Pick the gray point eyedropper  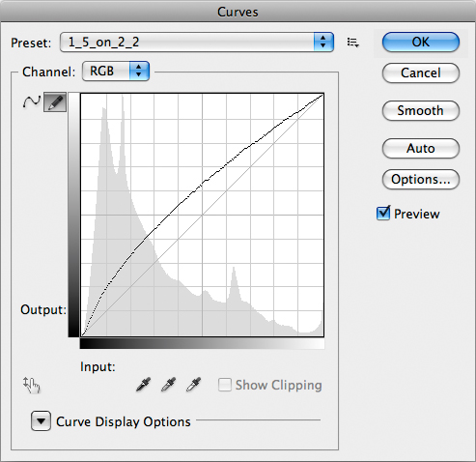point(168,385)
